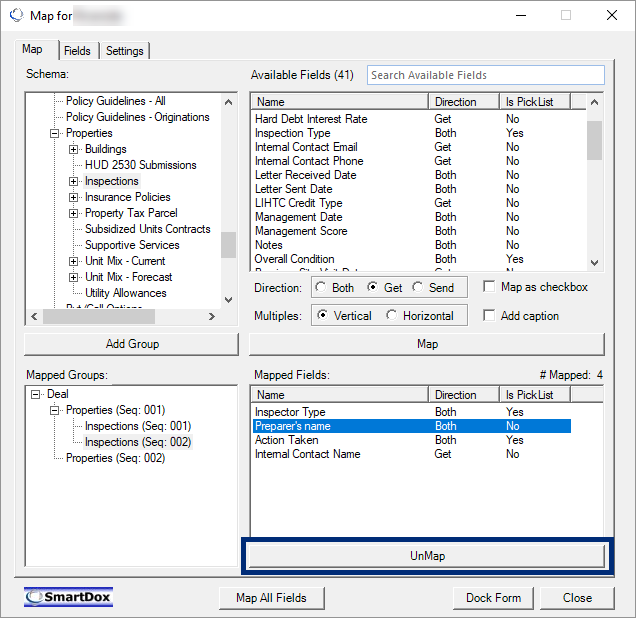
Task: Expand the Unit Mix - Forecast node
Action: click(x=73, y=277)
